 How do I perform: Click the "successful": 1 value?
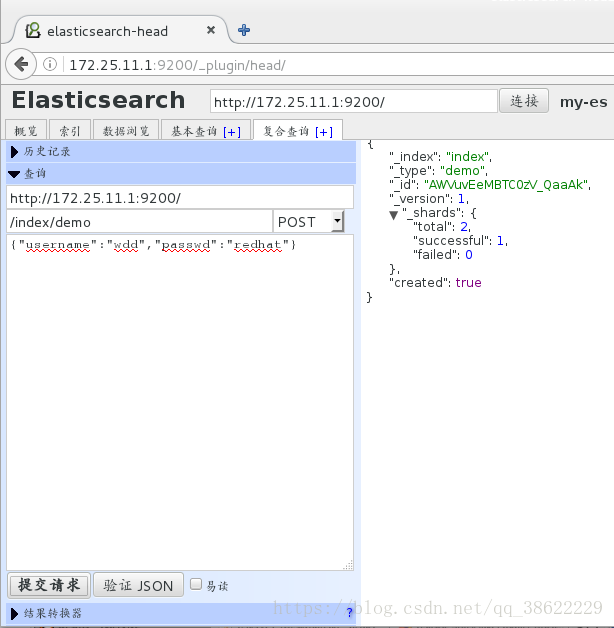pos(500,241)
